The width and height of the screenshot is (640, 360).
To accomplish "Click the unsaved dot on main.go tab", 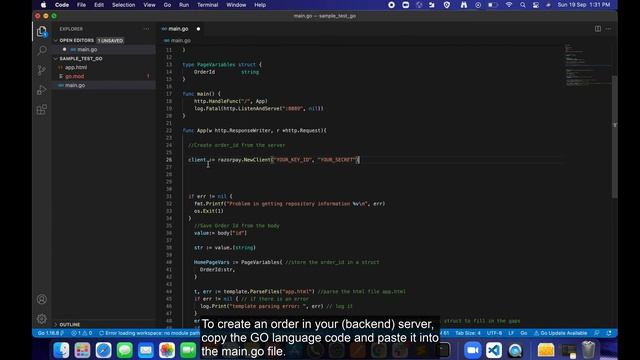I will tap(198, 29).
